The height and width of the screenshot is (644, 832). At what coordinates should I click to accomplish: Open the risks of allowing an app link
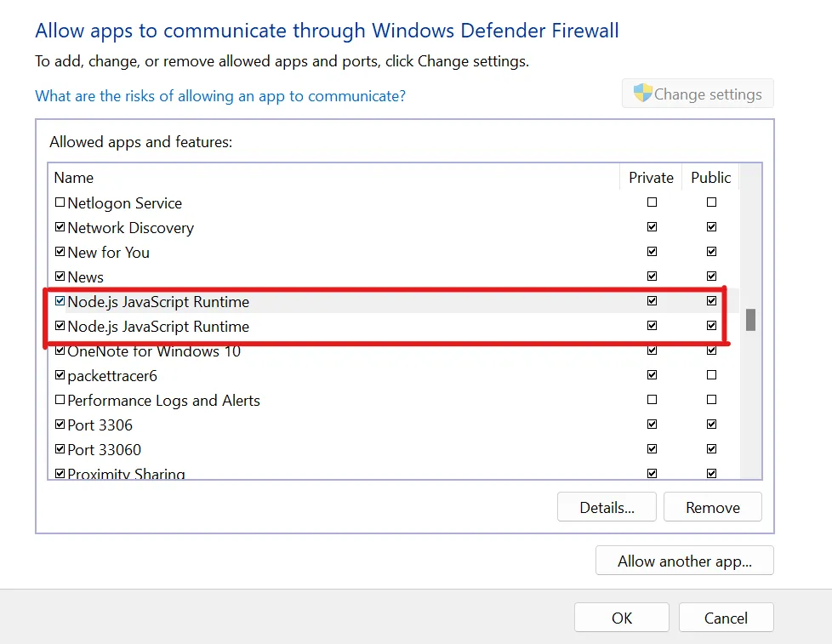[220, 96]
